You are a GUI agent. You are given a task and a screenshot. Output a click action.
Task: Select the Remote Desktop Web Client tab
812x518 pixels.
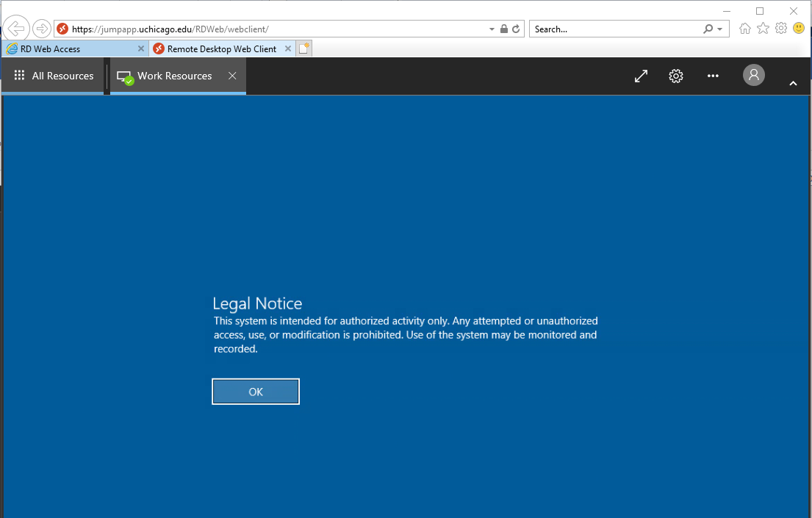coord(220,47)
